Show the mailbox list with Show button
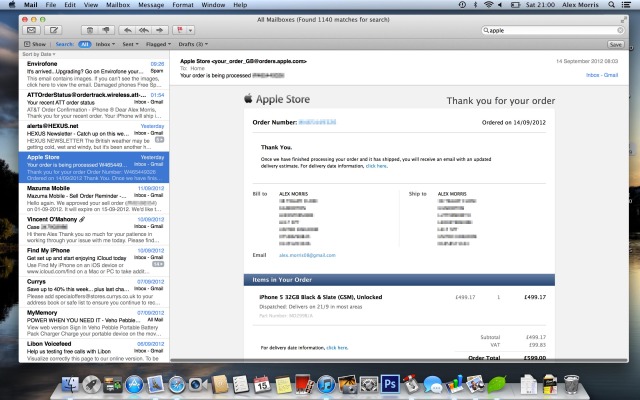This screenshot has width=640, height=400. pyautogui.click(x=35, y=44)
